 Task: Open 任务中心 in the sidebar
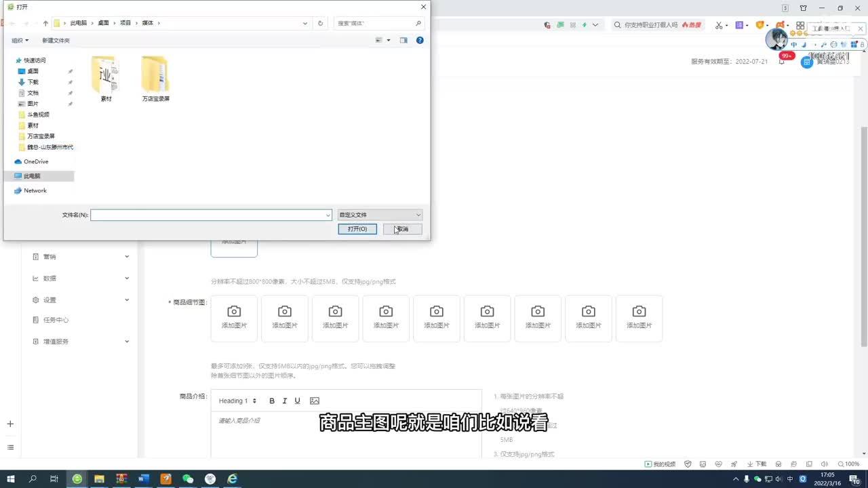(x=56, y=320)
